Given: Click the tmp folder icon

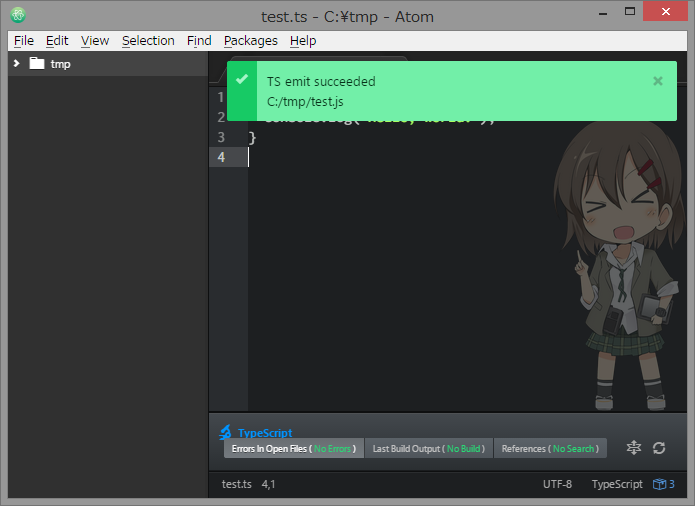Looking at the screenshot, I should click(37, 64).
